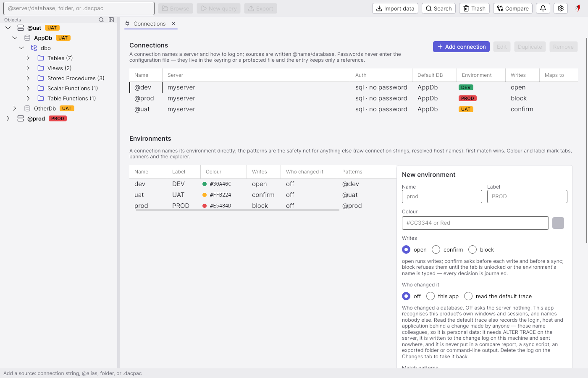Click the Views folder icon
588x378 pixels.
pyautogui.click(x=41, y=68)
